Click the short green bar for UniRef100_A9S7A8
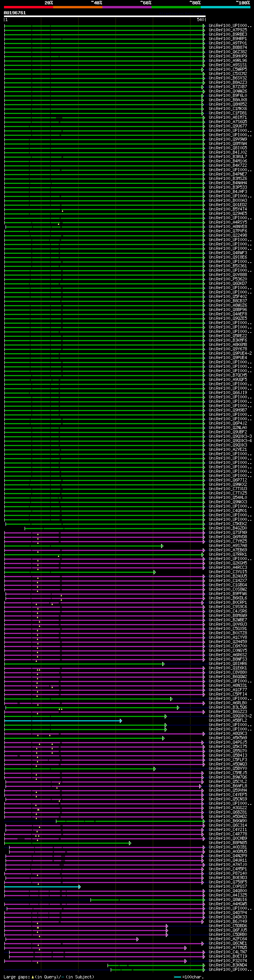The image size is (254, 980). tap(83, 546)
